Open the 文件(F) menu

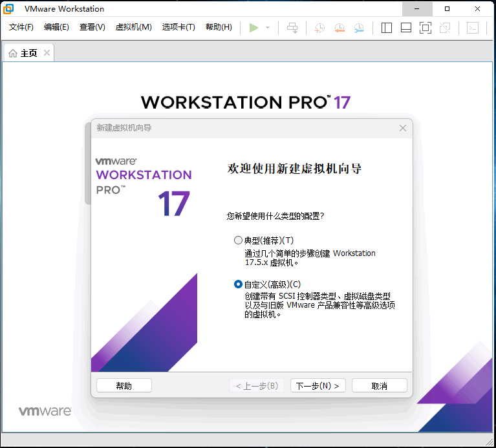click(x=21, y=27)
